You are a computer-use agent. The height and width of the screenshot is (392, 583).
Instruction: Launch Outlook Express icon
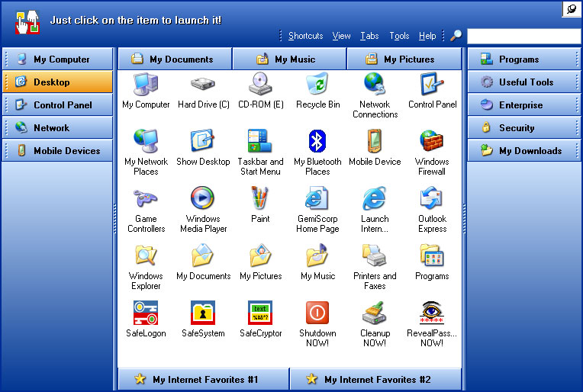coord(432,198)
